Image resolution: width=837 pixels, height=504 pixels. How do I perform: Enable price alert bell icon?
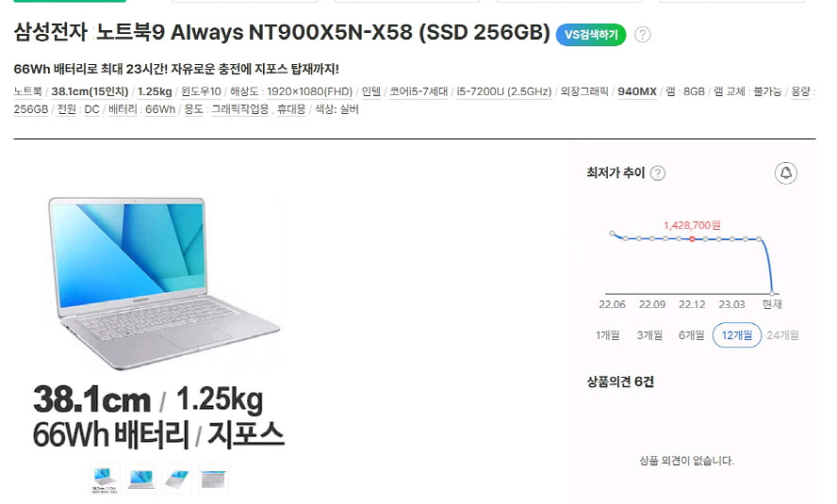(786, 172)
